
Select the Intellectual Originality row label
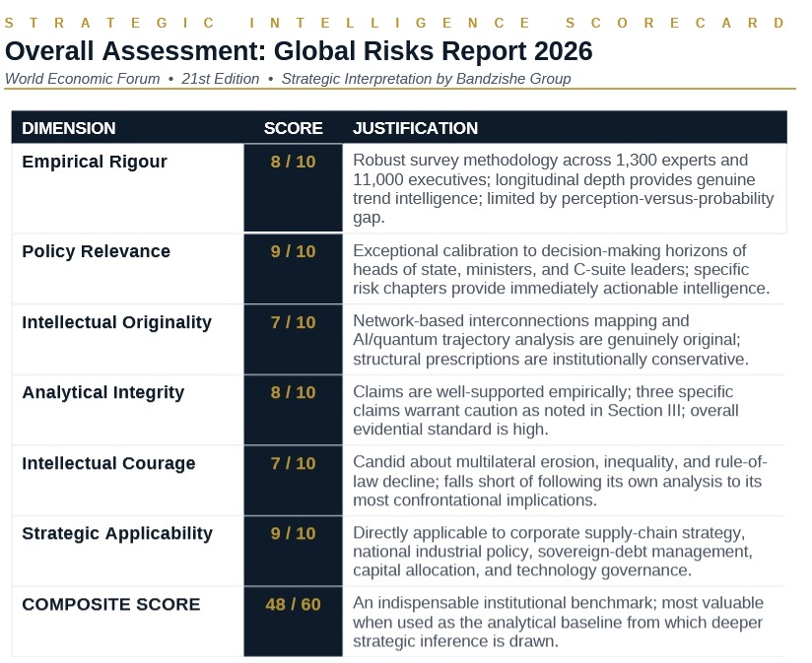tap(116, 321)
